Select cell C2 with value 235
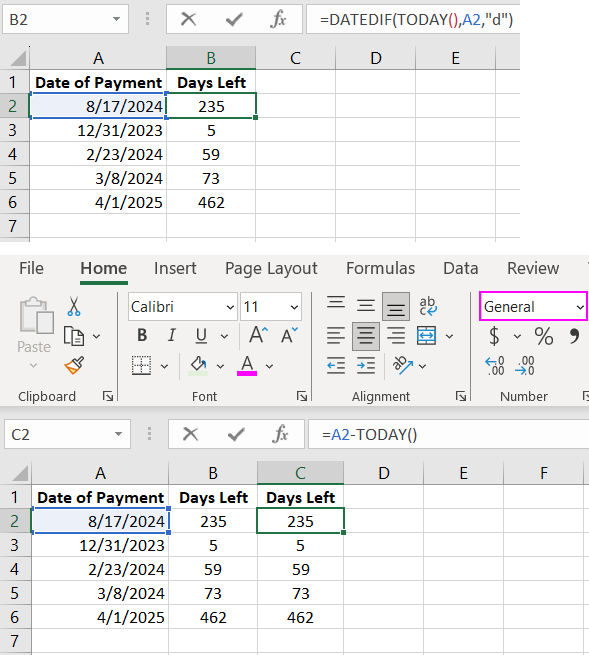589x655 pixels. click(x=300, y=521)
